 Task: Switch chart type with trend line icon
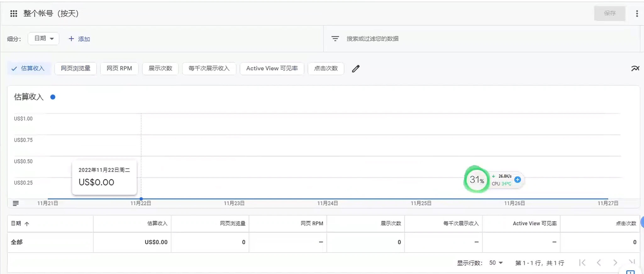[635, 69]
